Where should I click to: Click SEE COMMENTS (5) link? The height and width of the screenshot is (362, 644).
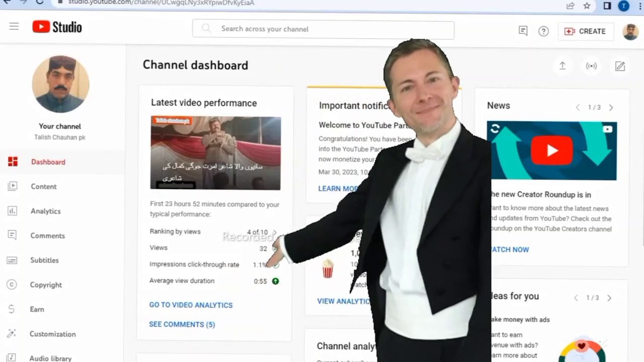coord(182,324)
